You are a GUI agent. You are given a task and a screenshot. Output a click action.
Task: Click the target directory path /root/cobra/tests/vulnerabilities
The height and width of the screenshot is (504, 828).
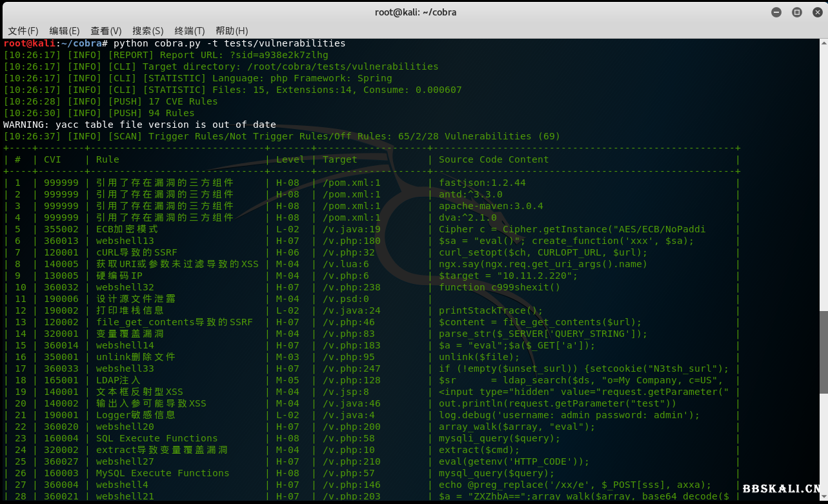[343, 66]
